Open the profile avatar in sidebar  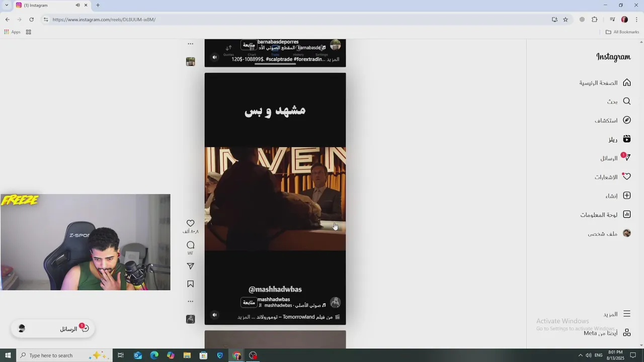pyautogui.click(x=627, y=233)
